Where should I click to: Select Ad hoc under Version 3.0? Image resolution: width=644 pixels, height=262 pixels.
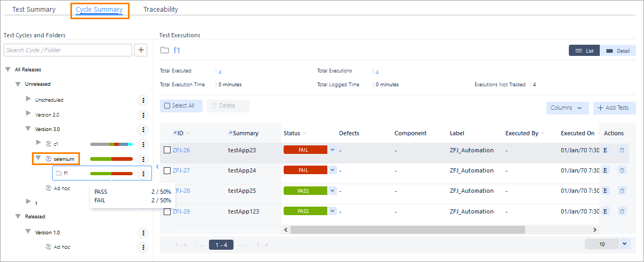coord(63,188)
